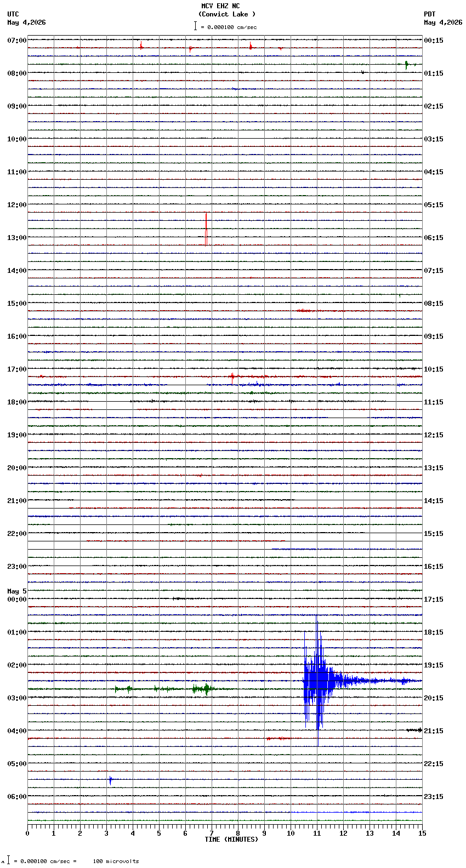Screen dimensions: 466x868
Task: Click the UTC time label "19:00"
Action: tap(17, 435)
